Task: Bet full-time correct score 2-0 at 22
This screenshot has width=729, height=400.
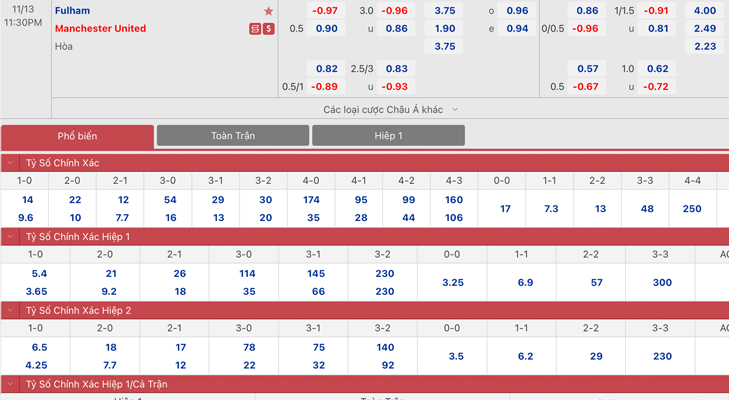Action: pos(75,200)
